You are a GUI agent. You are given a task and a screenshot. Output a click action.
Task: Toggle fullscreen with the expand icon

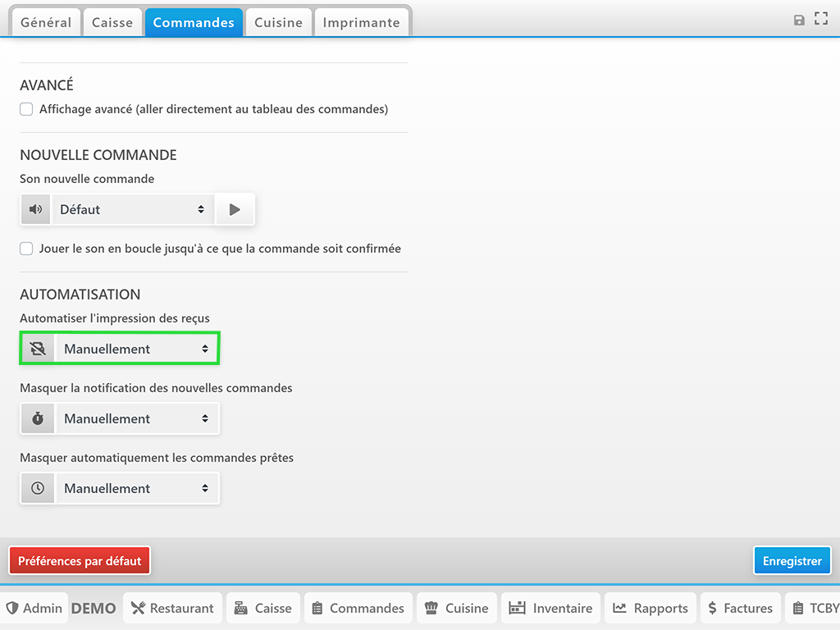coord(820,19)
